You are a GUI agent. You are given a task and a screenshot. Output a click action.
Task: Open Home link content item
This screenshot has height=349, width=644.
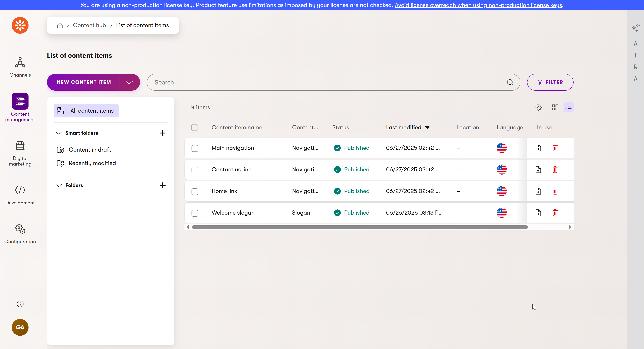click(x=224, y=191)
